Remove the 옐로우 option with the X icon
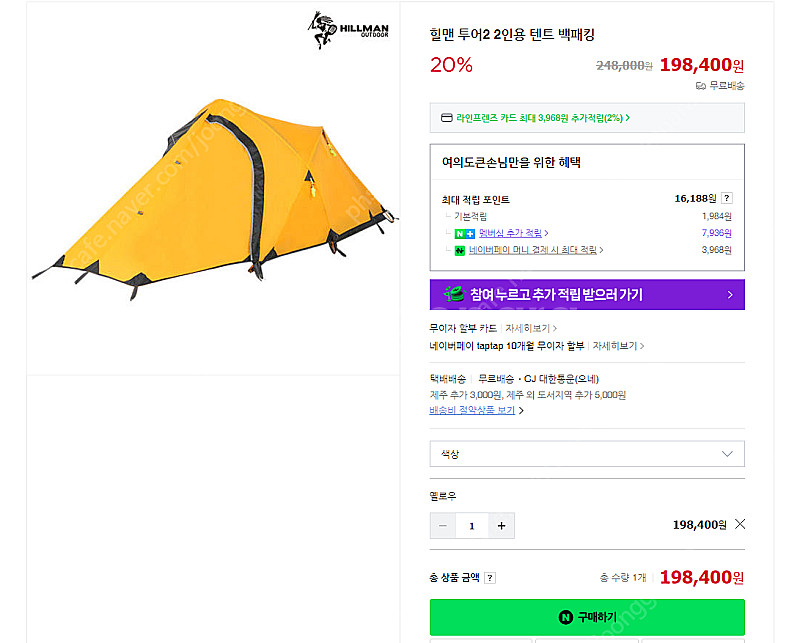800x643 pixels. (740, 524)
